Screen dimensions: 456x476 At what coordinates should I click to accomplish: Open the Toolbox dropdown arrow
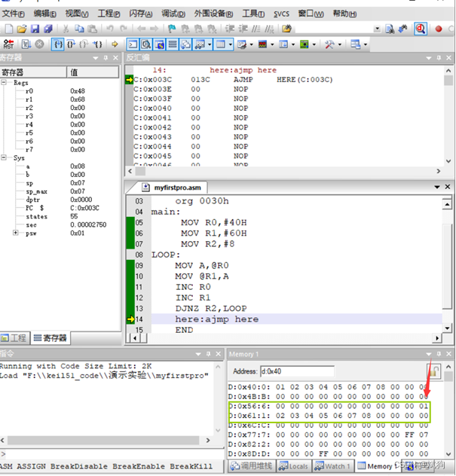[340, 44]
